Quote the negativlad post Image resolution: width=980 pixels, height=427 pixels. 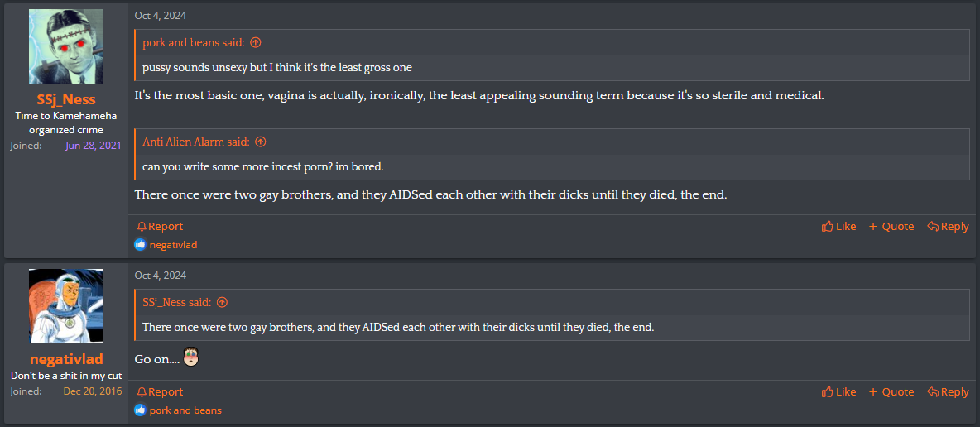point(891,392)
